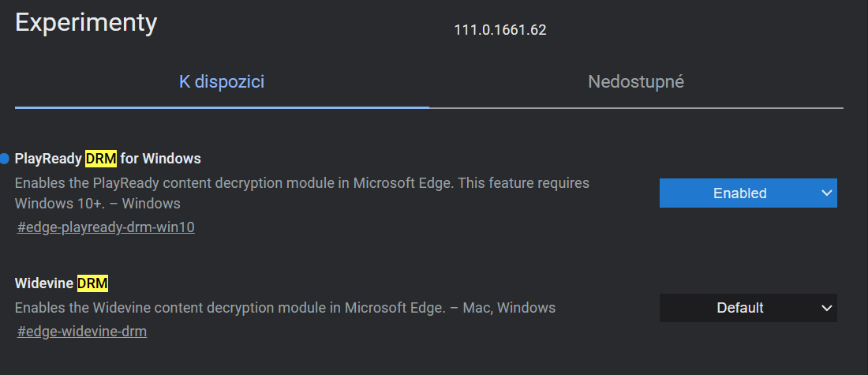Click the version number 111.0.1661.62

[x=500, y=30]
